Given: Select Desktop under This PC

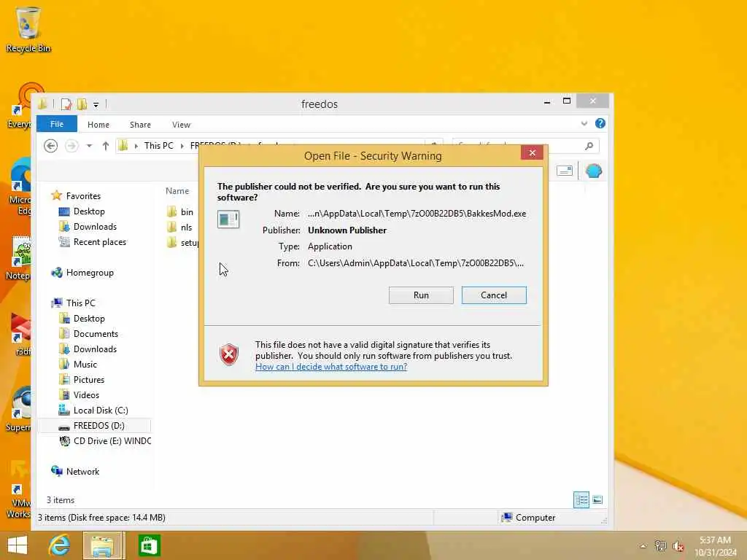Looking at the screenshot, I should point(88,319).
